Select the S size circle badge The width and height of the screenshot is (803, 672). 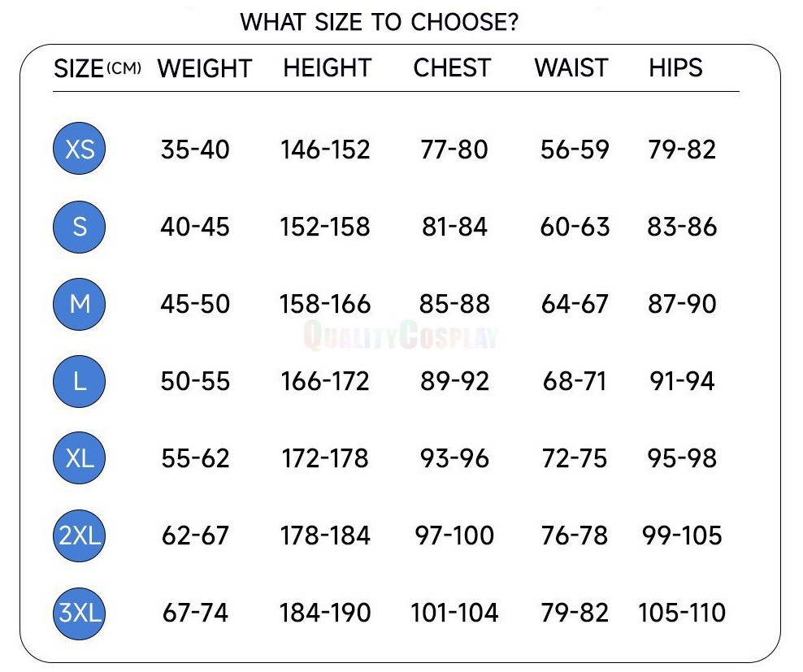pyautogui.click(x=80, y=227)
